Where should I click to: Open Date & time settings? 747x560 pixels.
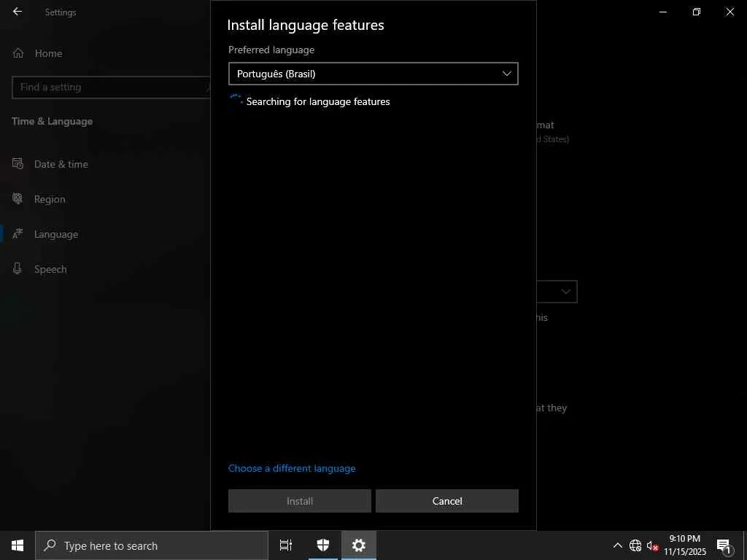[x=61, y=164]
